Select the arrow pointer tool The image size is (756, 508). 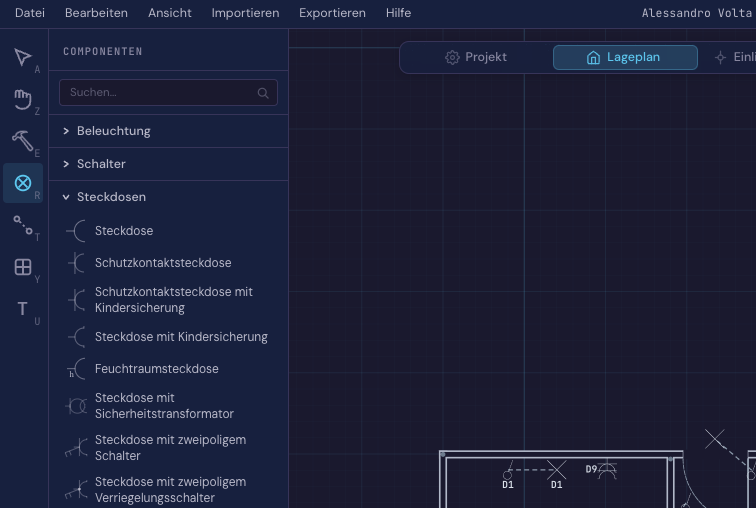23,57
